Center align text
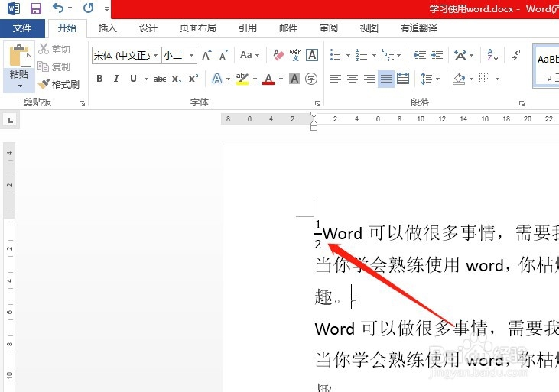This screenshot has width=559, height=392. 353,79
